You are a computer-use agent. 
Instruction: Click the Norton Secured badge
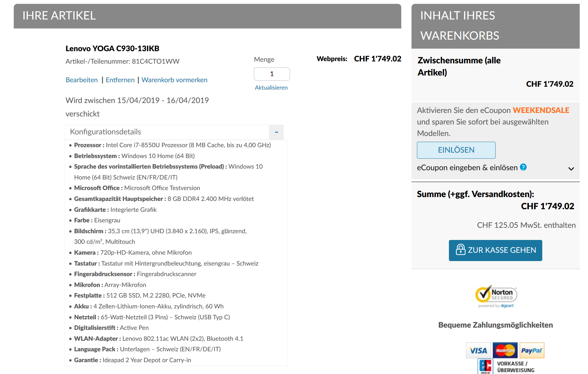click(x=496, y=296)
